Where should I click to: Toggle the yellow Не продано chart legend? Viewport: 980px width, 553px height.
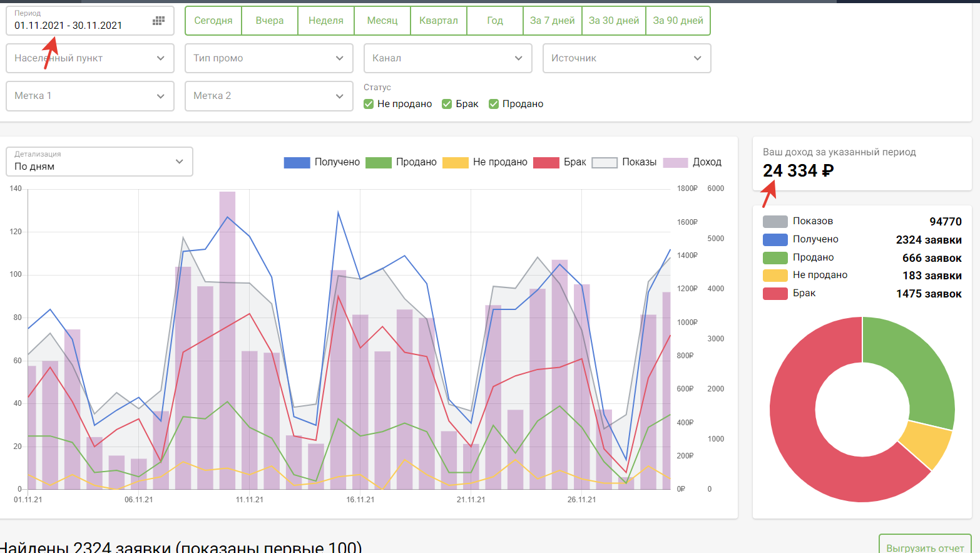[455, 163]
